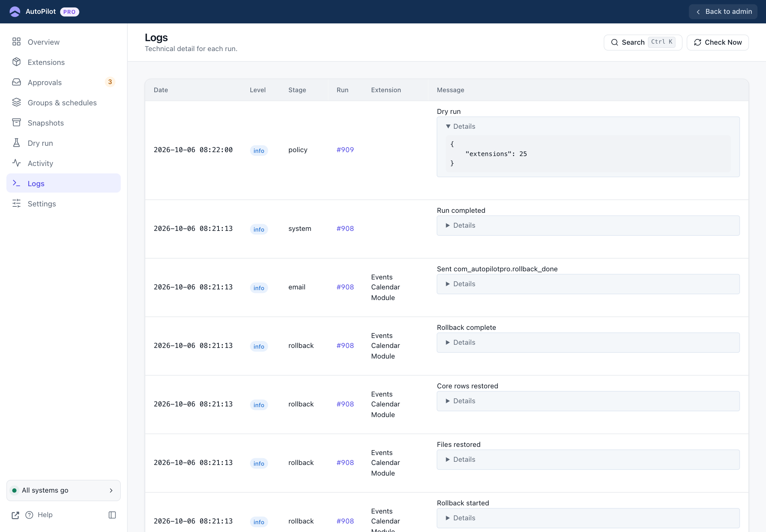Click the Check Now button

coord(717,43)
